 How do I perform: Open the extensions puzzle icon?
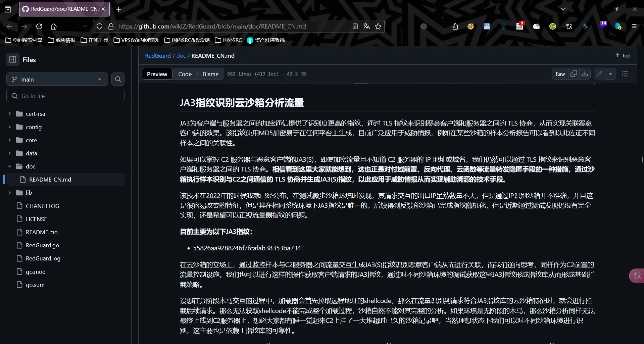point(455,27)
